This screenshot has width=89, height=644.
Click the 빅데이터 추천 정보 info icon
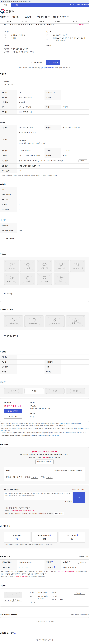click(x=15, y=633)
